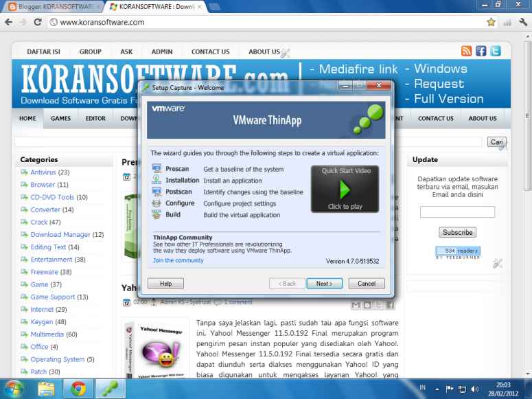The image size is (532, 399).
Task: Open the Antivirus category
Action: click(43, 172)
